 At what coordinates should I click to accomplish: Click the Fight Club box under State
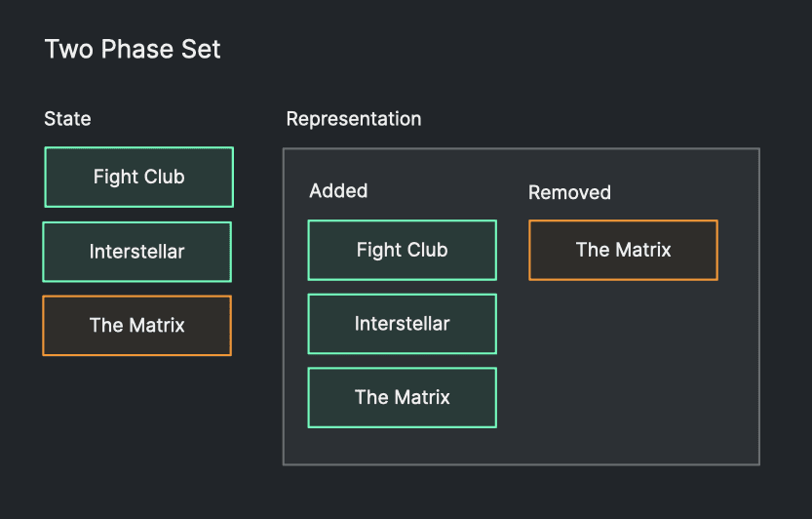(x=138, y=178)
